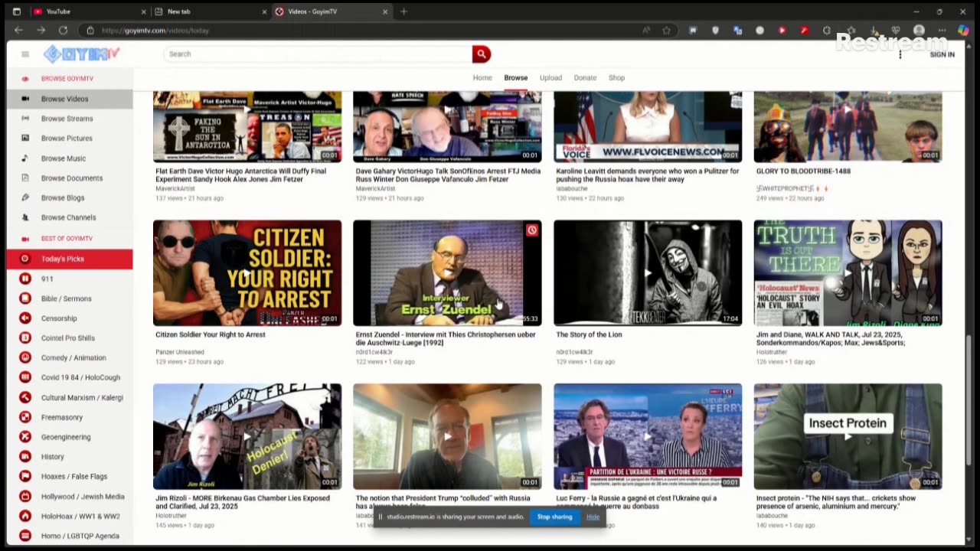Click the Today's Picks sidebar icon
Viewport: 980px width, 551px height.
tap(25, 259)
